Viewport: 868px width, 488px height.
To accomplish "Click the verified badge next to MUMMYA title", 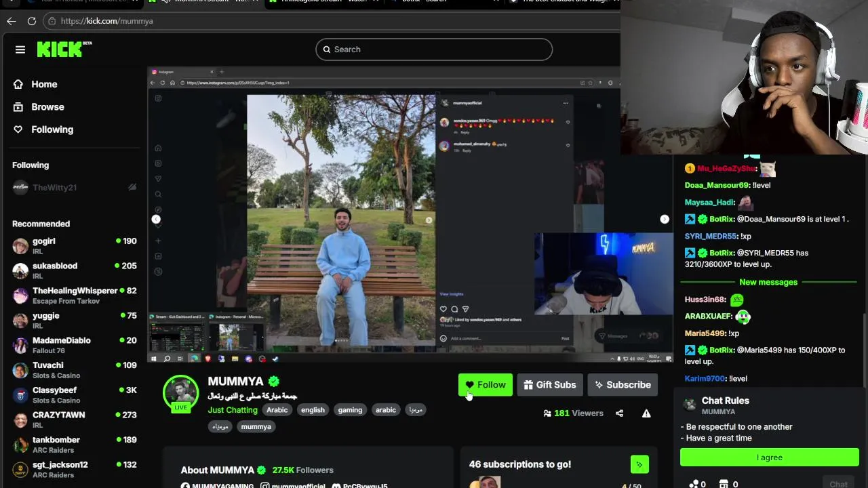I will coord(274,382).
